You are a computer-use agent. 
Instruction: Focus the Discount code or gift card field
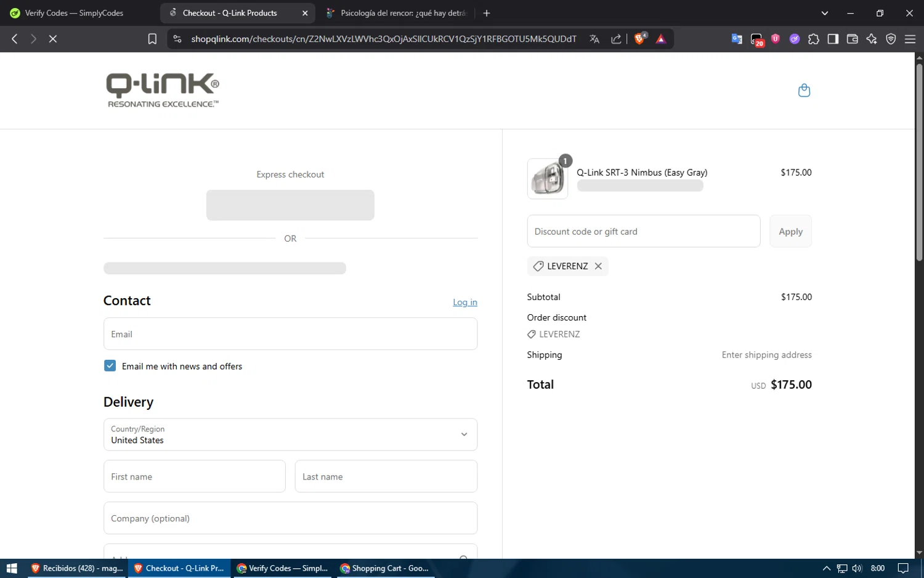tap(644, 231)
